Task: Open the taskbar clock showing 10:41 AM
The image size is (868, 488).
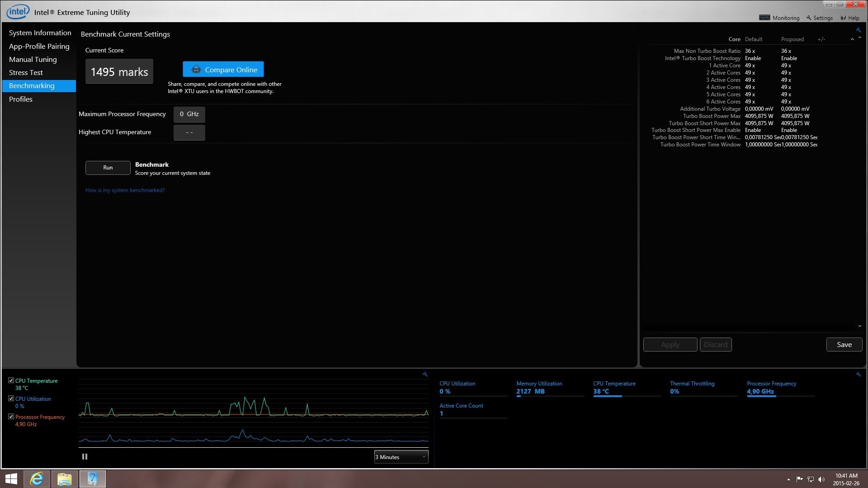Action: tap(846, 479)
